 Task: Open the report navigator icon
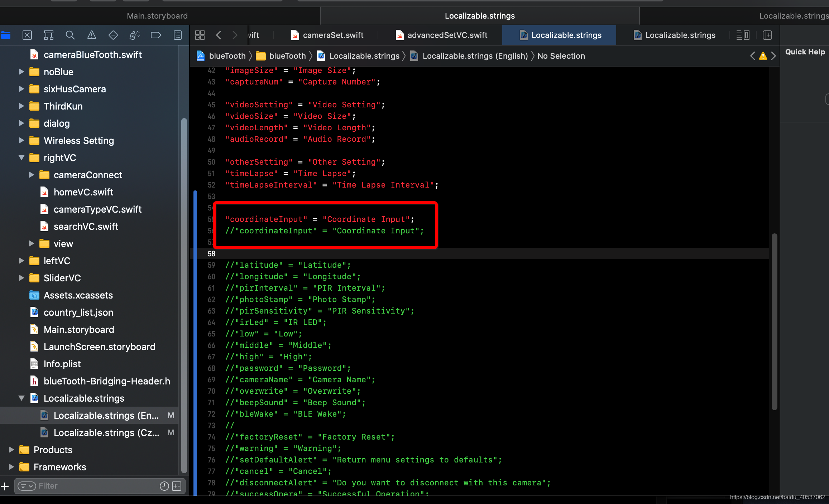click(178, 35)
